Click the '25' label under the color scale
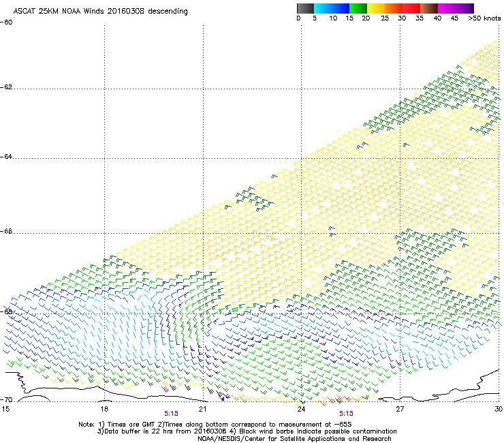 384,18
